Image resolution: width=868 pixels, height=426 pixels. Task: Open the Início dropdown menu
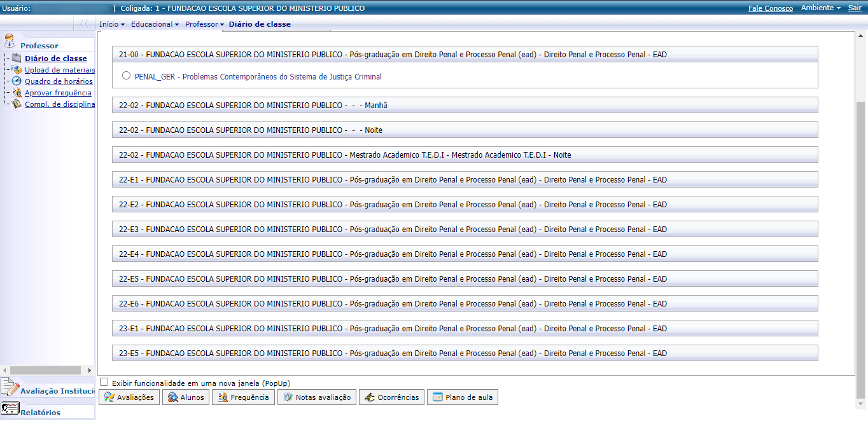point(112,24)
